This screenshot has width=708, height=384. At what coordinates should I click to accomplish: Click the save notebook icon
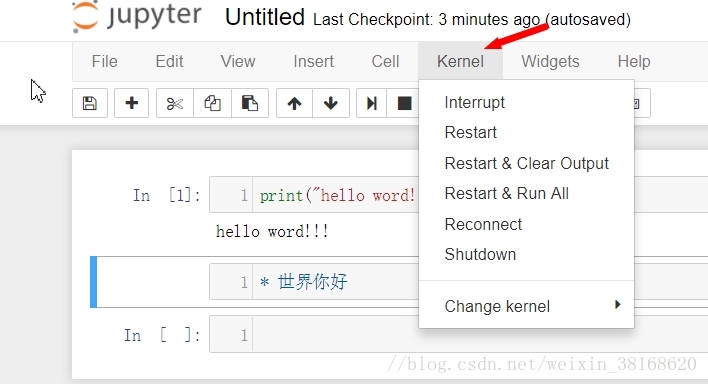[90, 103]
